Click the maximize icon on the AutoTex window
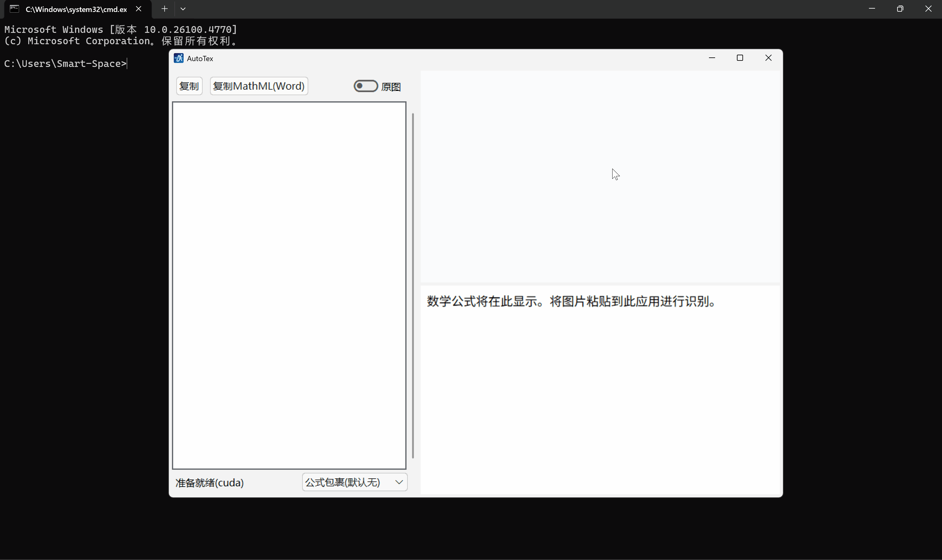The width and height of the screenshot is (942, 560). (x=739, y=58)
